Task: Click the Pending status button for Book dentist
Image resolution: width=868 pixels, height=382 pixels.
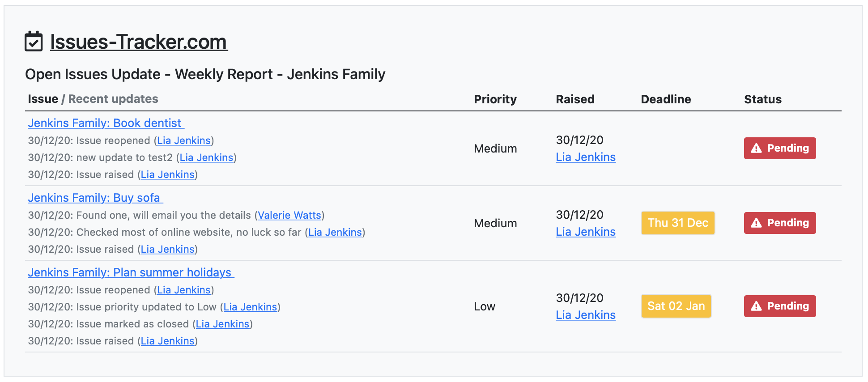Action: pos(779,148)
